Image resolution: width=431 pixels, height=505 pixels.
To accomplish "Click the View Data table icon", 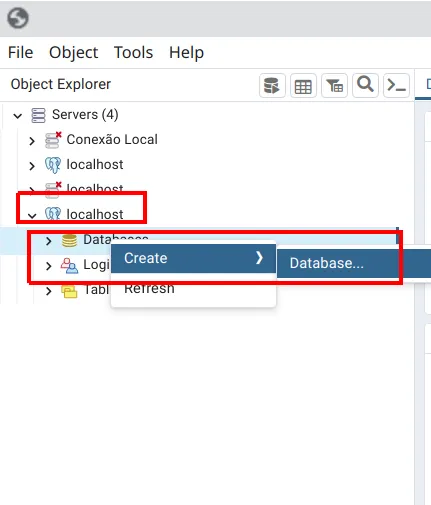I will (x=303, y=86).
